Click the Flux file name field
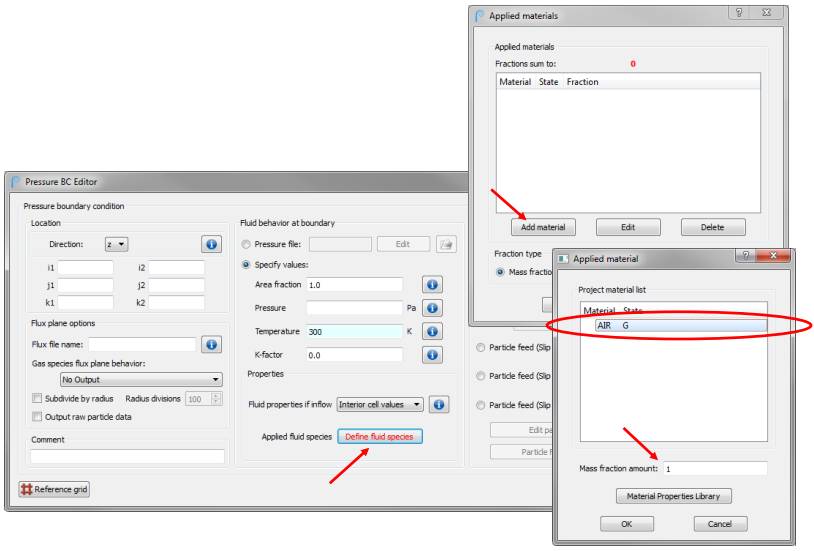This screenshot has height=551, width=814. [x=142, y=344]
